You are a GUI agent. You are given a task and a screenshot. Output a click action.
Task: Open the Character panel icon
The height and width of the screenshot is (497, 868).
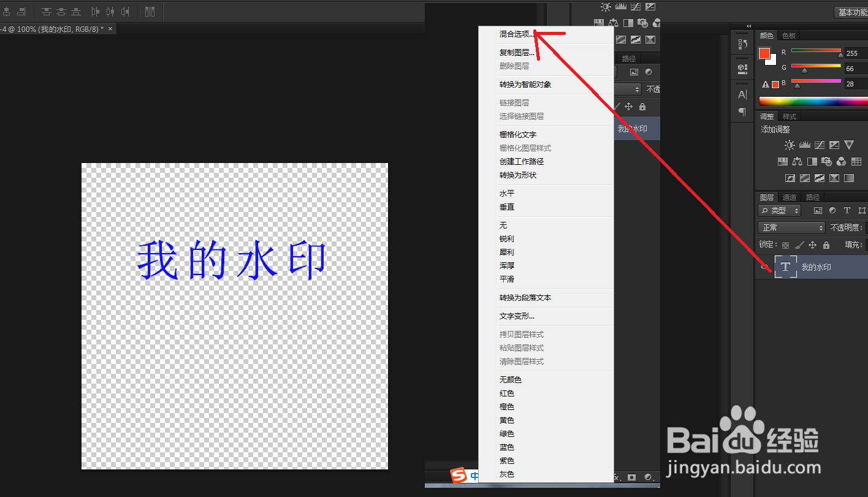point(742,94)
